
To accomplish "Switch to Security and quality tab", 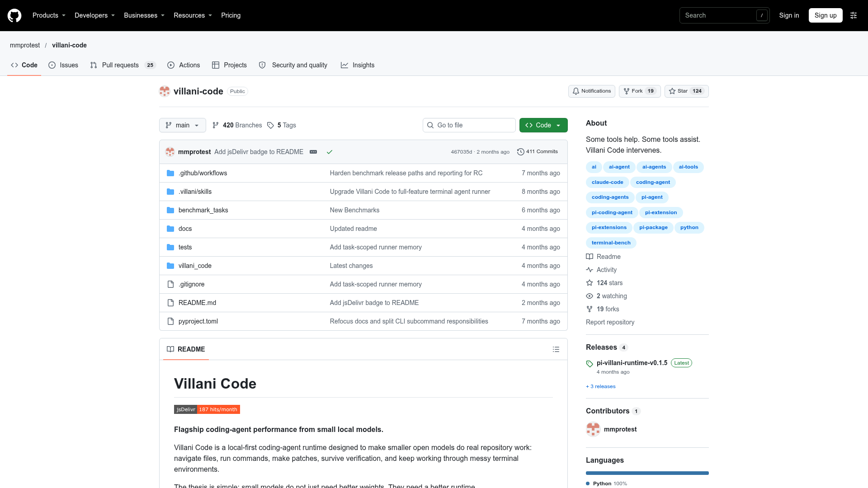I will [x=293, y=65].
